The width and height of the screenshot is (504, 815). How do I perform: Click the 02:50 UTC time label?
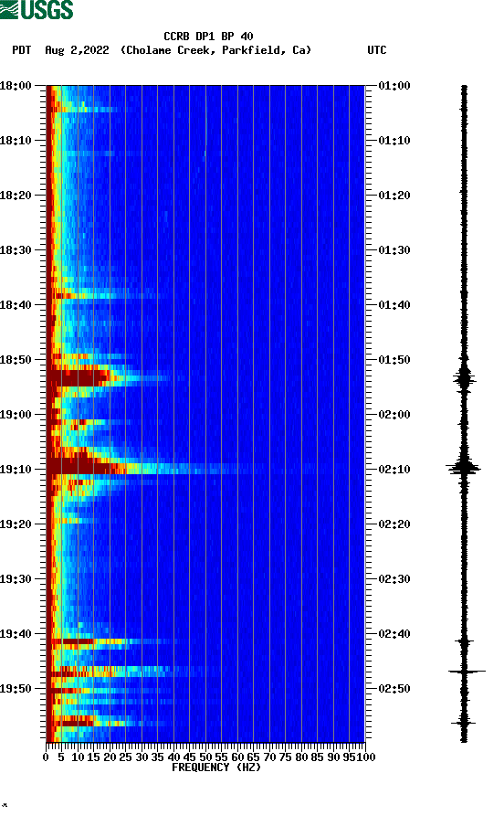click(394, 689)
